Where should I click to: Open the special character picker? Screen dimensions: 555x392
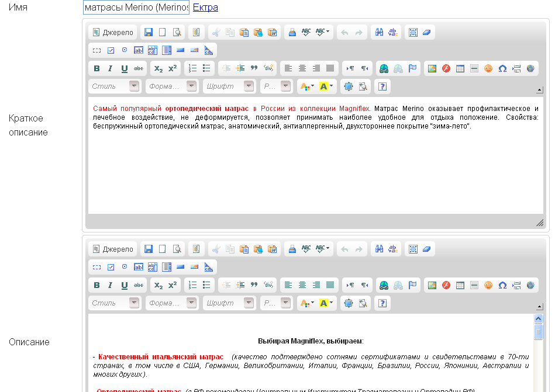click(x=502, y=68)
